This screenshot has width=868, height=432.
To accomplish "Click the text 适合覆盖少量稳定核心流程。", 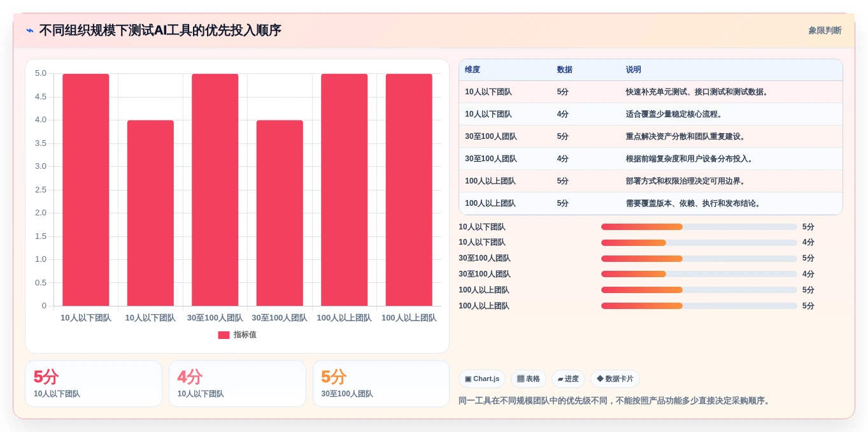I will pyautogui.click(x=676, y=114).
